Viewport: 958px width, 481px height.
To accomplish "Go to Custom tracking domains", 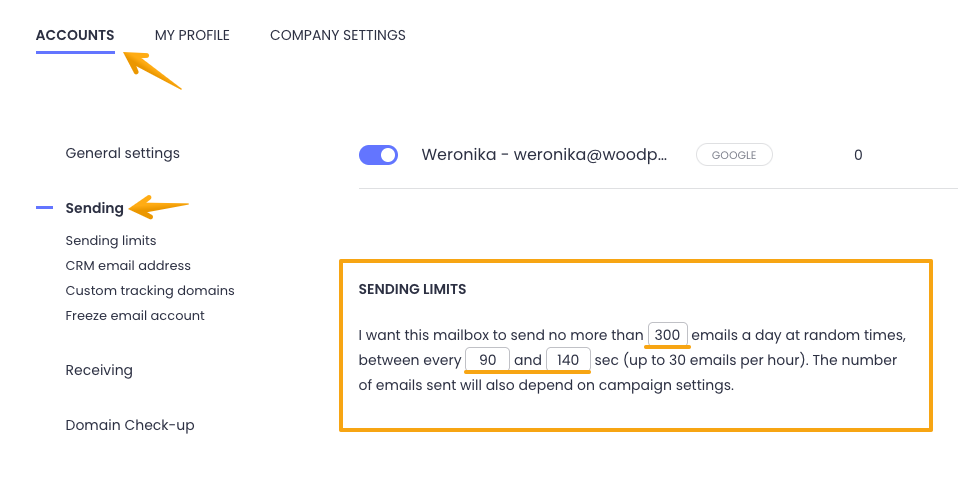I will [x=150, y=290].
